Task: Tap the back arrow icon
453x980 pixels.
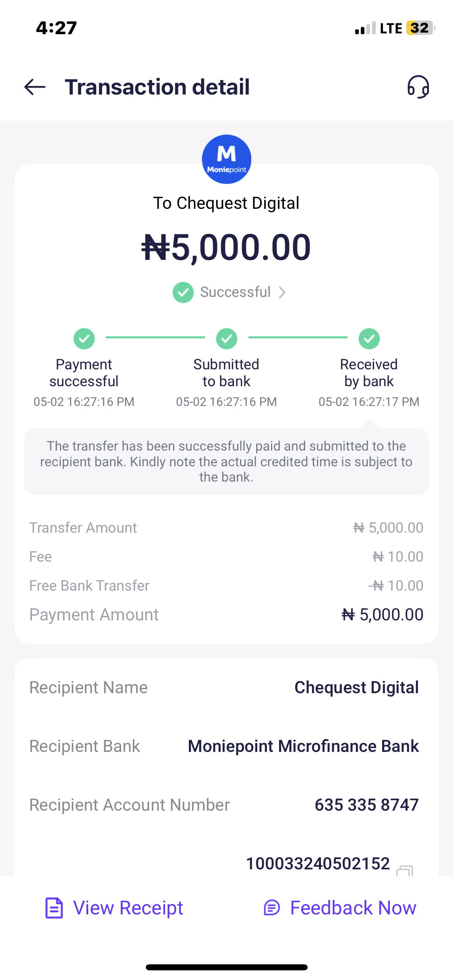Action: click(x=35, y=87)
